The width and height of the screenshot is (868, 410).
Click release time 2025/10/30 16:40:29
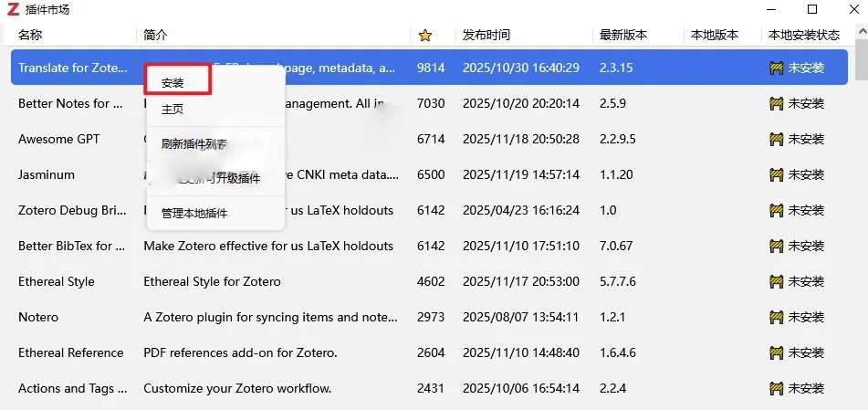point(521,68)
